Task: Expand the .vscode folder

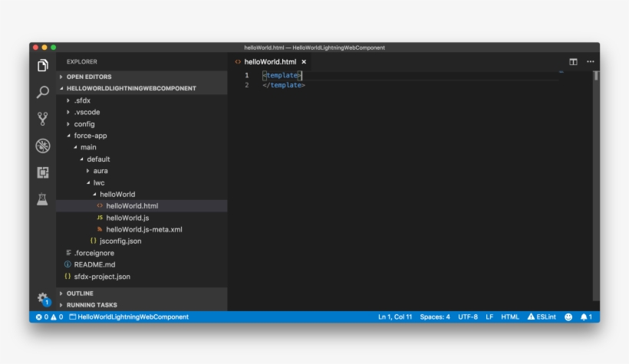Action: 142,112
